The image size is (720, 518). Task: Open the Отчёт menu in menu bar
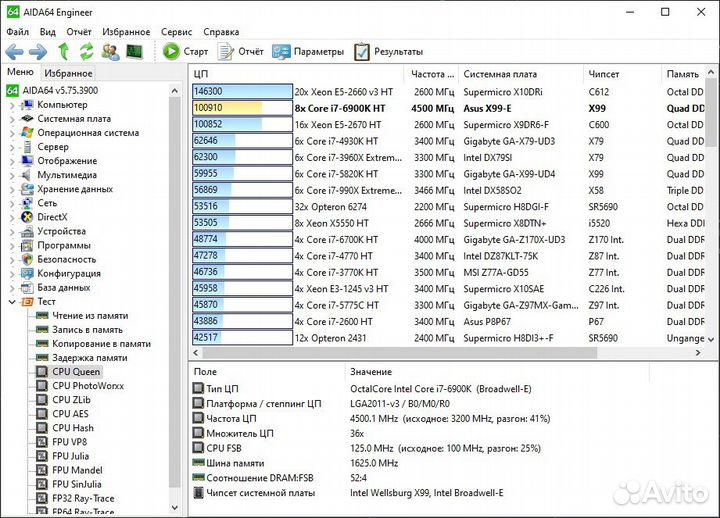[79, 32]
